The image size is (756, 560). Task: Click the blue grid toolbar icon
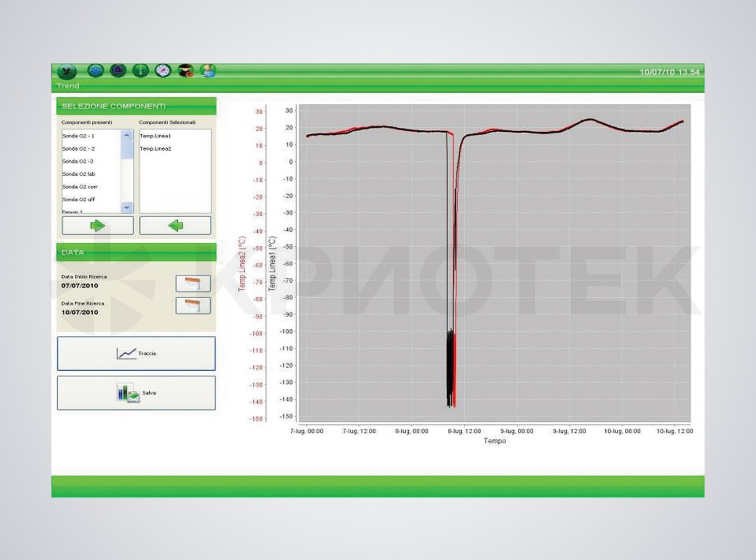pyautogui.click(x=96, y=71)
